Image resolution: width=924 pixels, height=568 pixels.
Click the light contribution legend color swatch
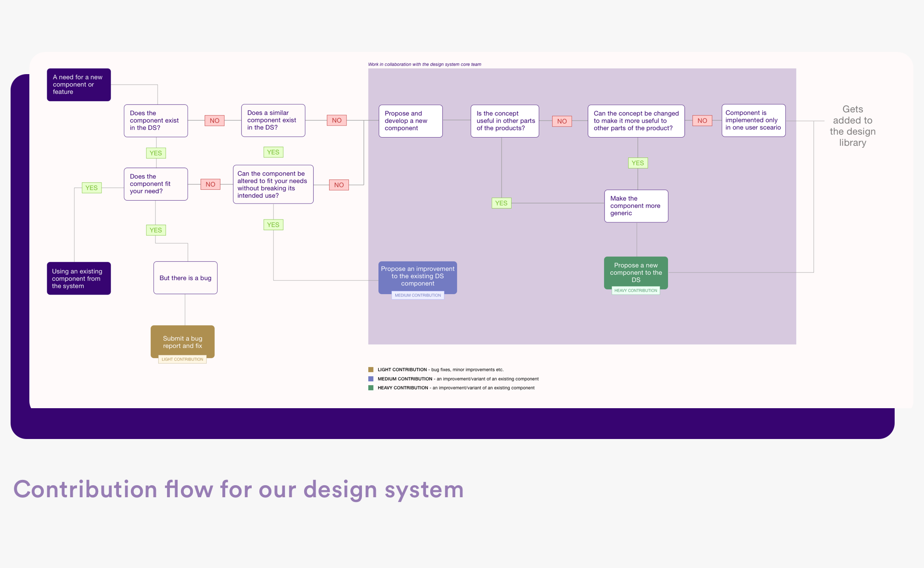click(371, 370)
